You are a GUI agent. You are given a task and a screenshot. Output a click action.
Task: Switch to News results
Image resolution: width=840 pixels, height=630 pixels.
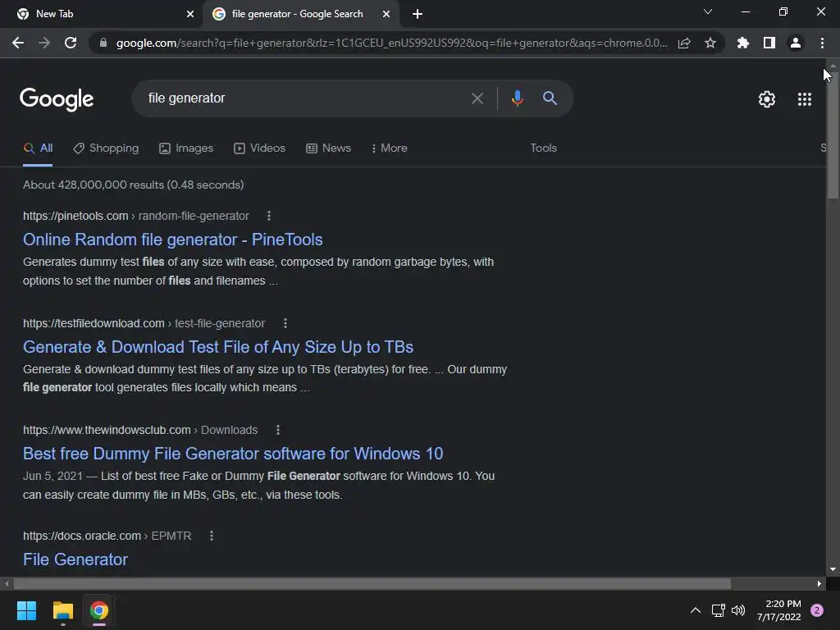(328, 148)
